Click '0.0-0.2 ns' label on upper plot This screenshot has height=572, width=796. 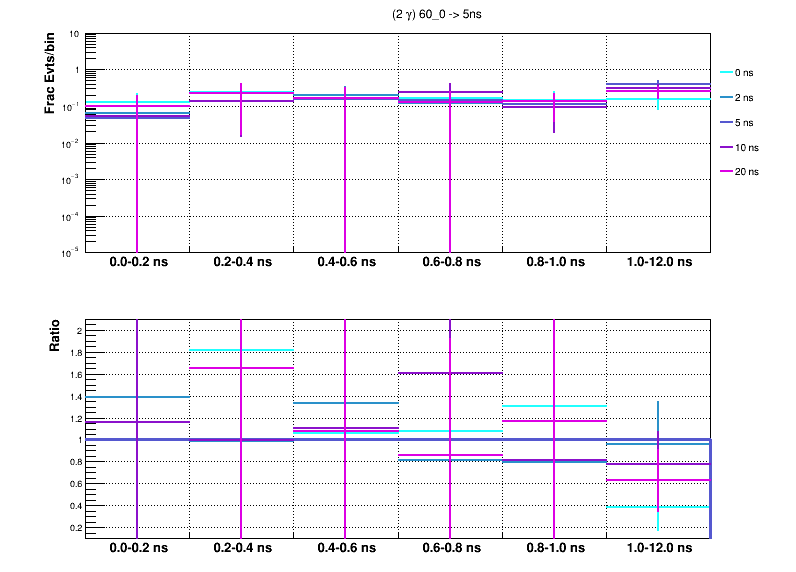coord(137,262)
